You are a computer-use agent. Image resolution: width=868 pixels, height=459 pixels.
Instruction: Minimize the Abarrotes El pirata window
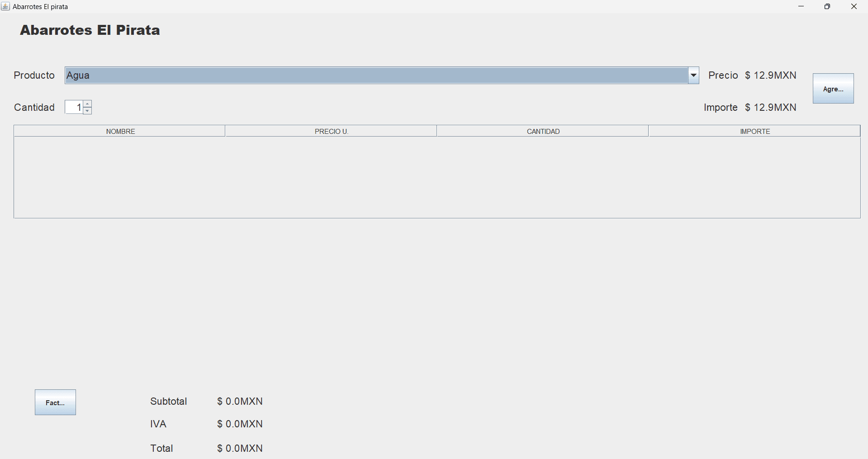pyautogui.click(x=801, y=6)
